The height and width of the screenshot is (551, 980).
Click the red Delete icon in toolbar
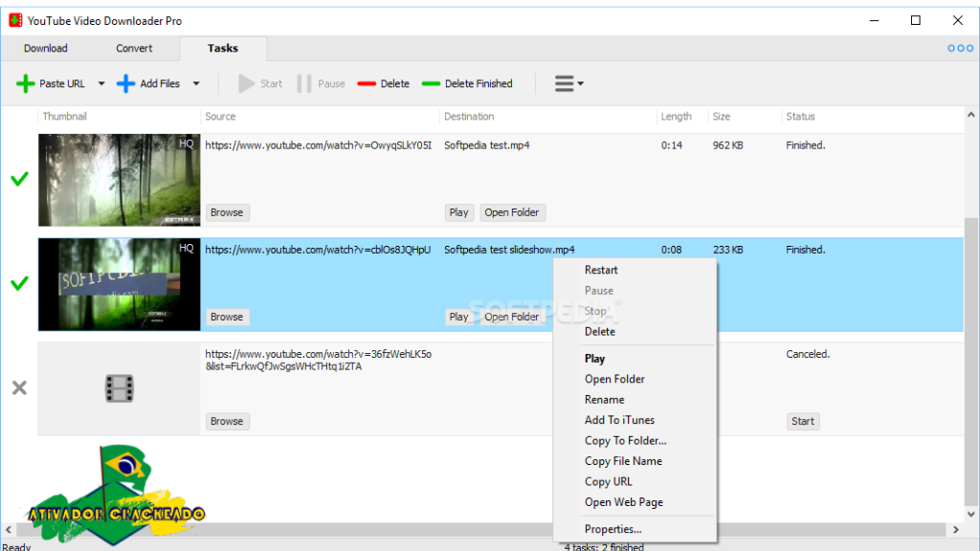367,84
